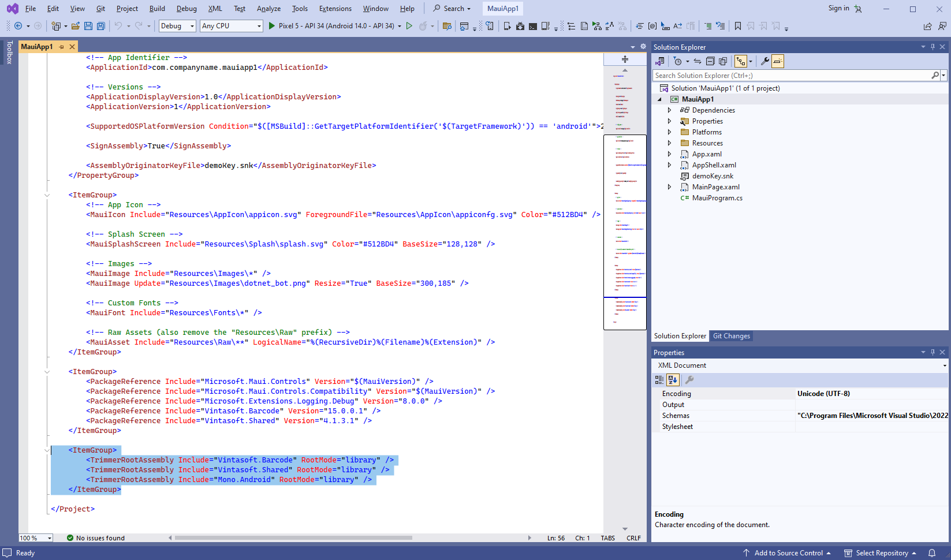The image size is (951, 560).
Task: Expand the Platforms folder node
Action: (669, 132)
